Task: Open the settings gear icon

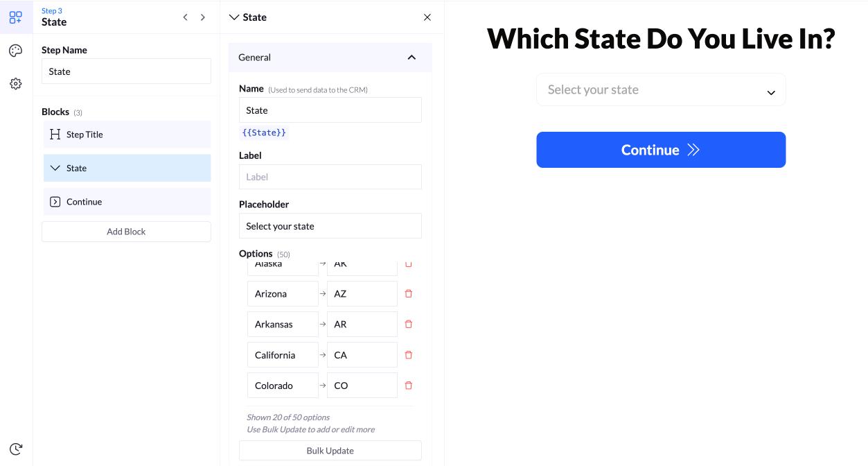Action: point(15,84)
